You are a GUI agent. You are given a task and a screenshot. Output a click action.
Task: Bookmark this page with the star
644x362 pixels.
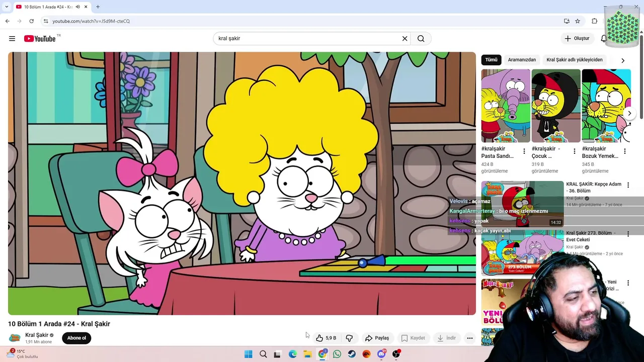[578, 21]
